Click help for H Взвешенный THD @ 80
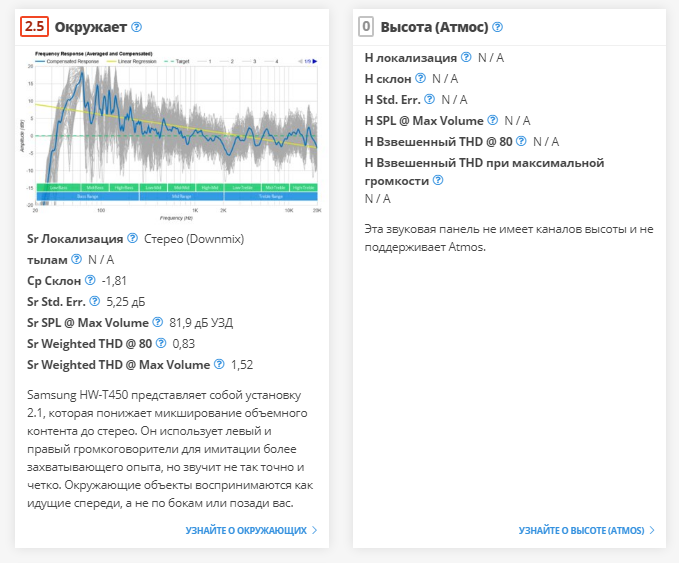 tap(521, 141)
